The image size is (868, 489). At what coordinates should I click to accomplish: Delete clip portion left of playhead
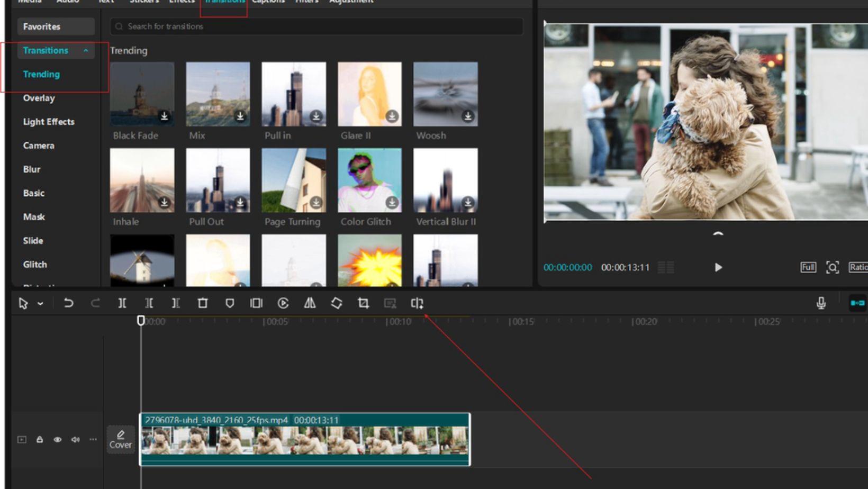click(x=149, y=303)
